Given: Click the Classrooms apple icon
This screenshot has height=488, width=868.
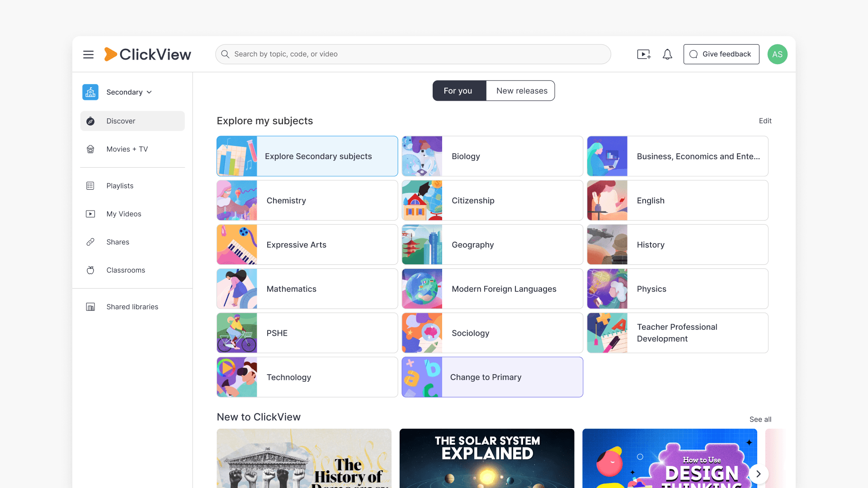Looking at the screenshot, I should 90,270.
